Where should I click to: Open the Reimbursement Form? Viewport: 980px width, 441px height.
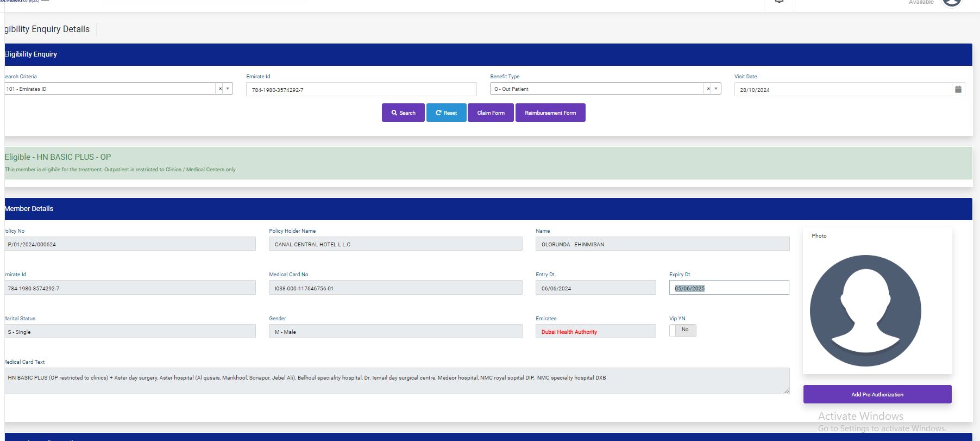[550, 113]
